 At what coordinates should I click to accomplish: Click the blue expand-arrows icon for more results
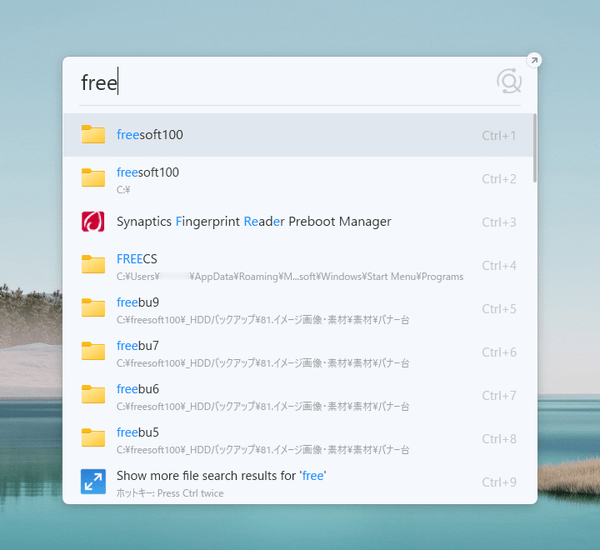[93, 481]
